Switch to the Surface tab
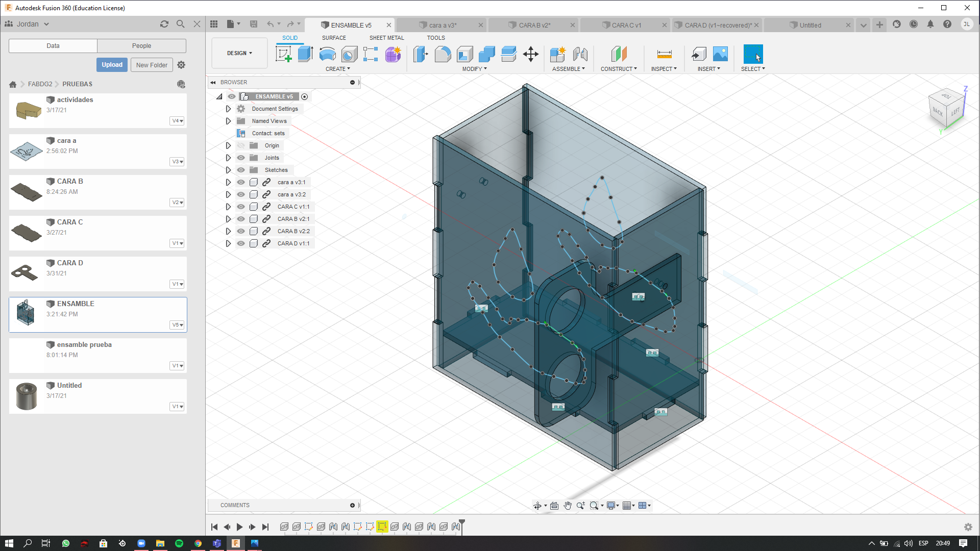The width and height of the screenshot is (980, 551). point(334,38)
